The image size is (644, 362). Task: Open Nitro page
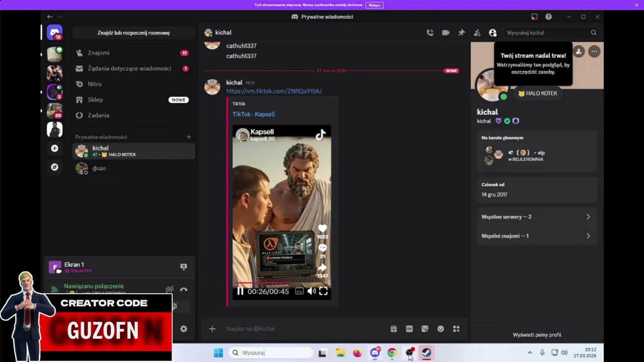[133, 84]
